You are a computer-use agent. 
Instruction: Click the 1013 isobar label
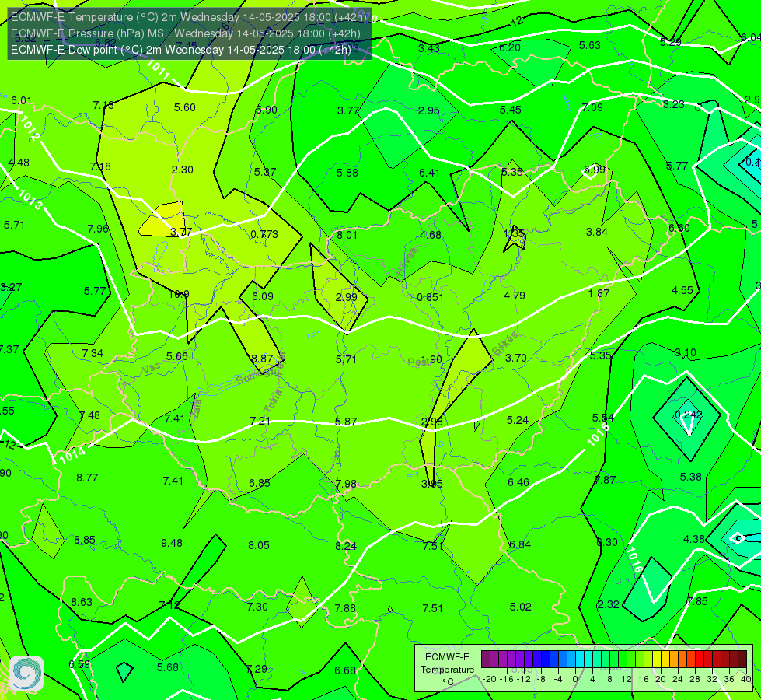(30, 200)
